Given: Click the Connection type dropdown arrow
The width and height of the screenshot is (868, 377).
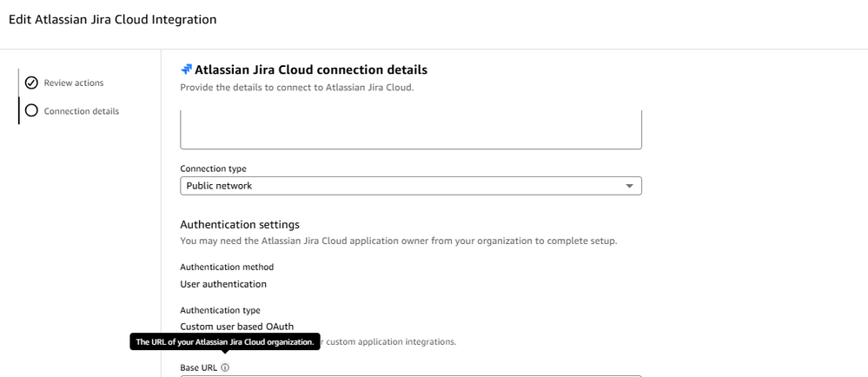Looking at the screenshot, I should point(630,186).
